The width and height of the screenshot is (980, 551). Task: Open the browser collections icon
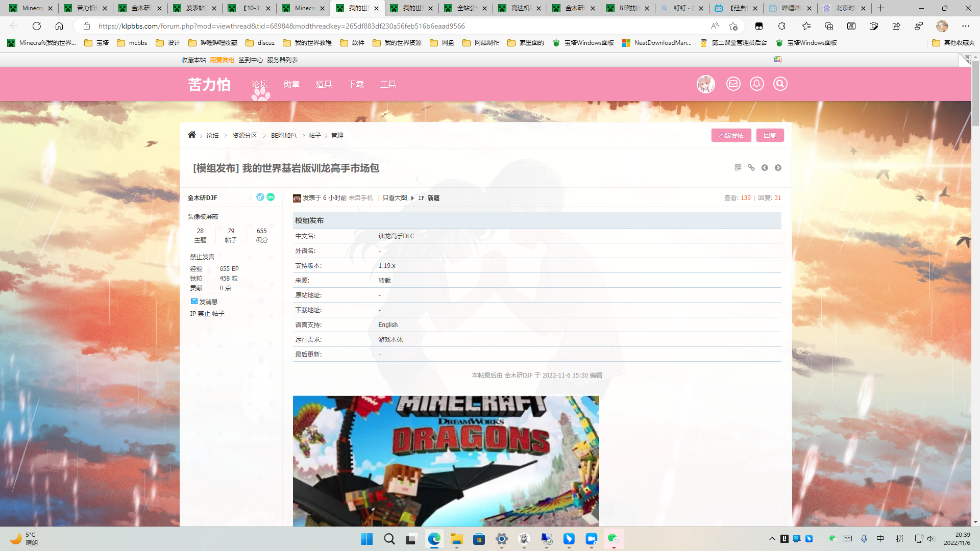(x=829, y=26)
